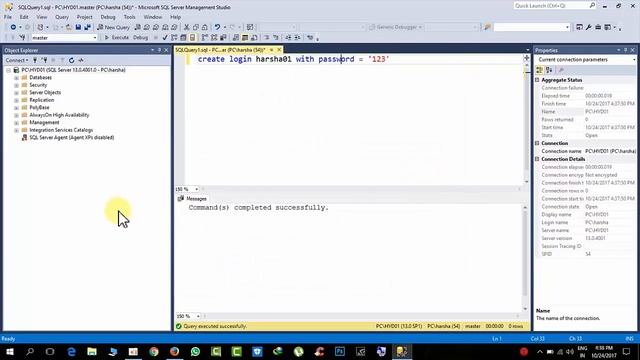Click in the Quick Launch search box
The height and width of the screenshot is (360, 640).
click(554, 6)
